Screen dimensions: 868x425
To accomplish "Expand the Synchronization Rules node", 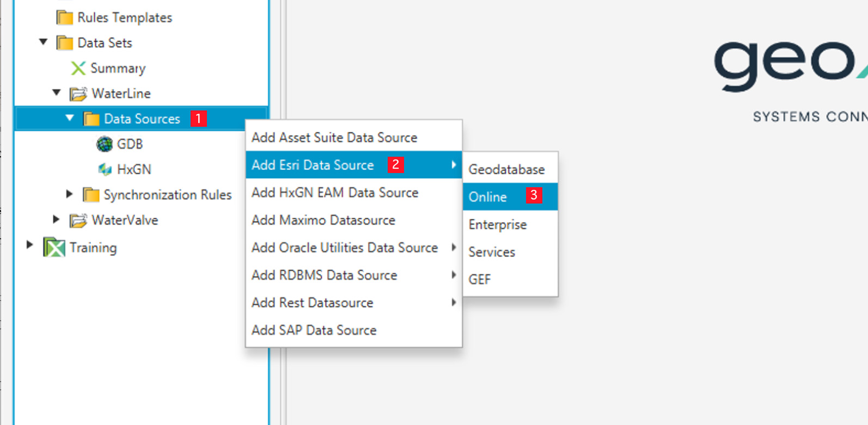I will 69,194.
